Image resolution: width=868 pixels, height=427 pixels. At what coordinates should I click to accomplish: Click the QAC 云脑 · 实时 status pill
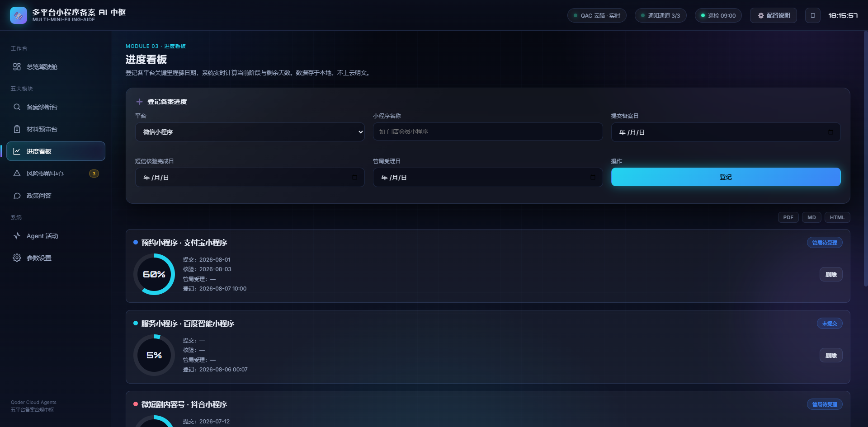597,15
